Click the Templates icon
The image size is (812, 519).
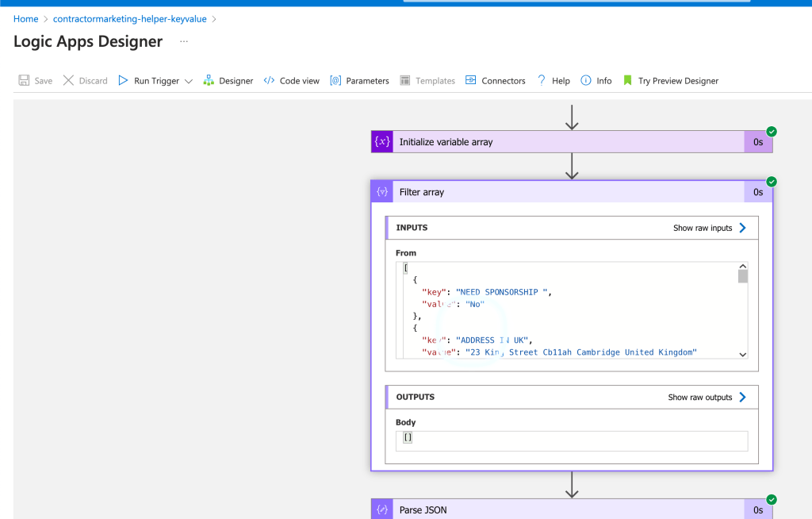pos(405,80)
